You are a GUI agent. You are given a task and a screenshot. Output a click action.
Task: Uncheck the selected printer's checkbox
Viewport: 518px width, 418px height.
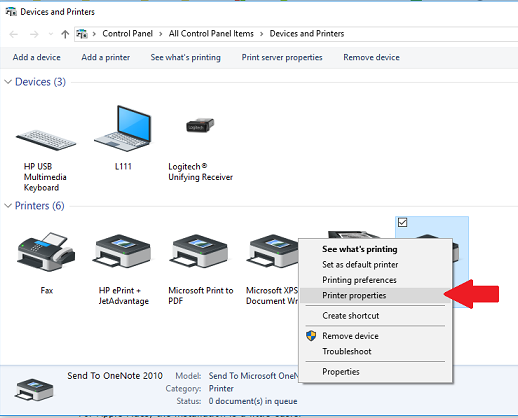[402, 222]
